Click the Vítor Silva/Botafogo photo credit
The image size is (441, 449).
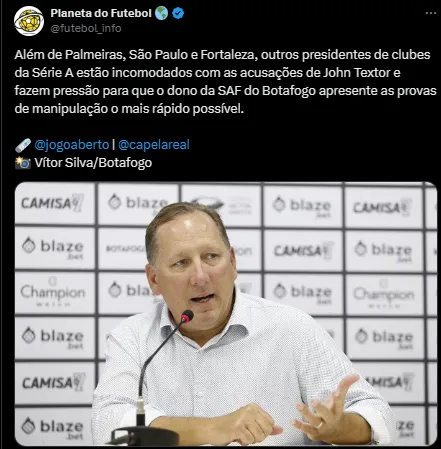(x=93, y=163)
